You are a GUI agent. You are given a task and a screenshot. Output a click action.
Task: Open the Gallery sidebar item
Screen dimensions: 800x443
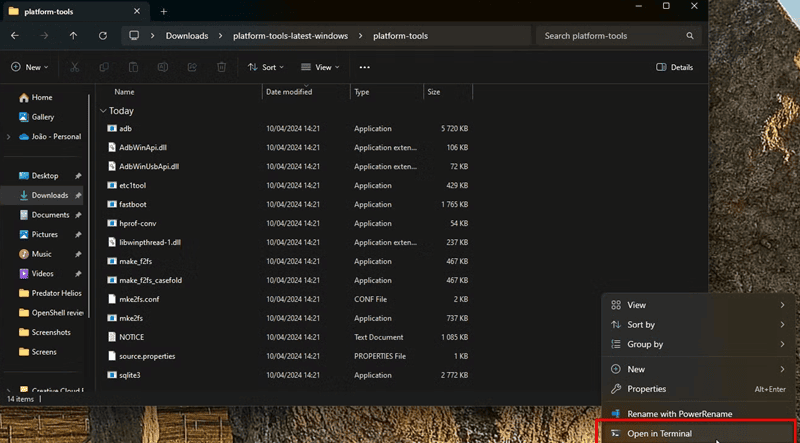(42, 117)
